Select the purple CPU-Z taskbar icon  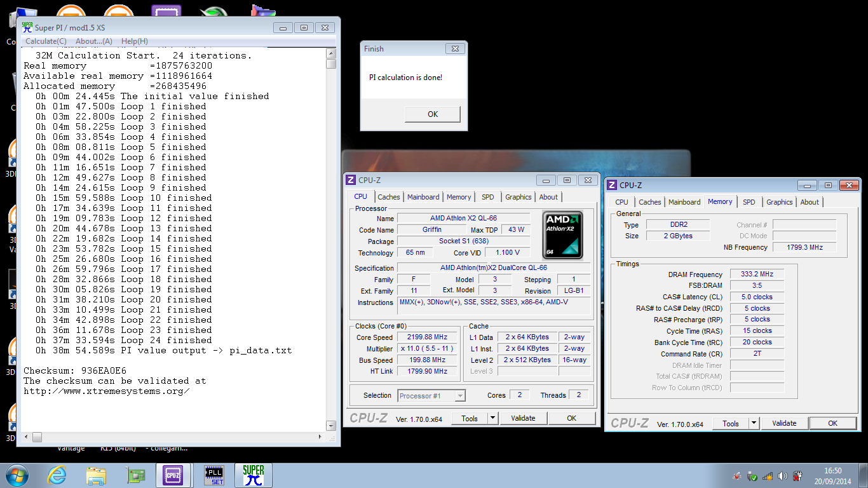pos(173,475)
